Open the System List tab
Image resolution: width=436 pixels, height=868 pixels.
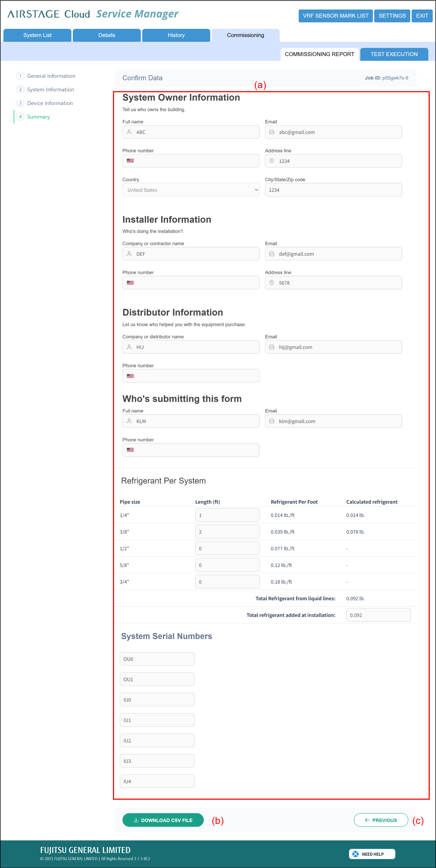point(37,35)
